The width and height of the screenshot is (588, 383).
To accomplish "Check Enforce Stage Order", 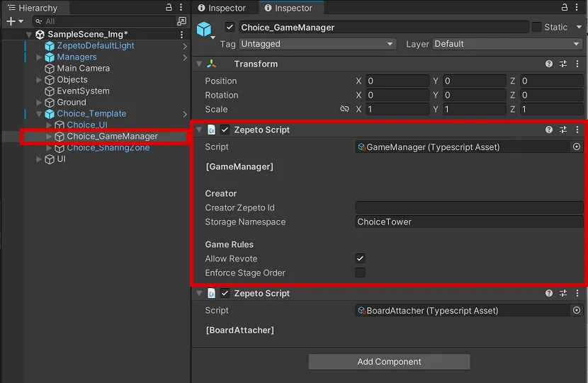I will [360, 273].
